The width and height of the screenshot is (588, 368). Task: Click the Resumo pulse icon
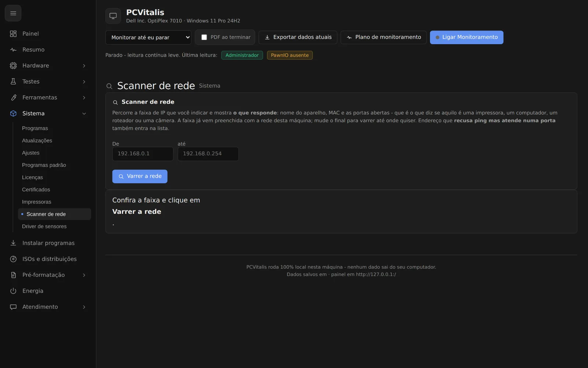coord(13,50)
